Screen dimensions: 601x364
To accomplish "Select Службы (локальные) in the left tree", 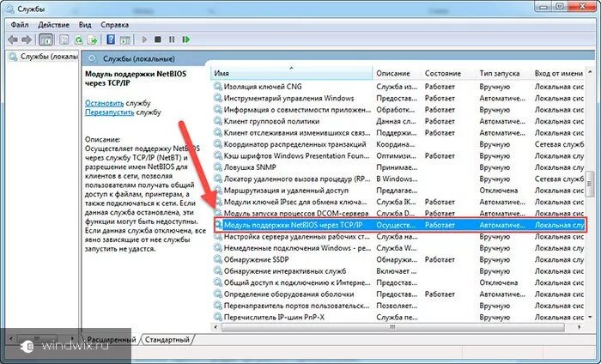I will (x=49, y=57).
